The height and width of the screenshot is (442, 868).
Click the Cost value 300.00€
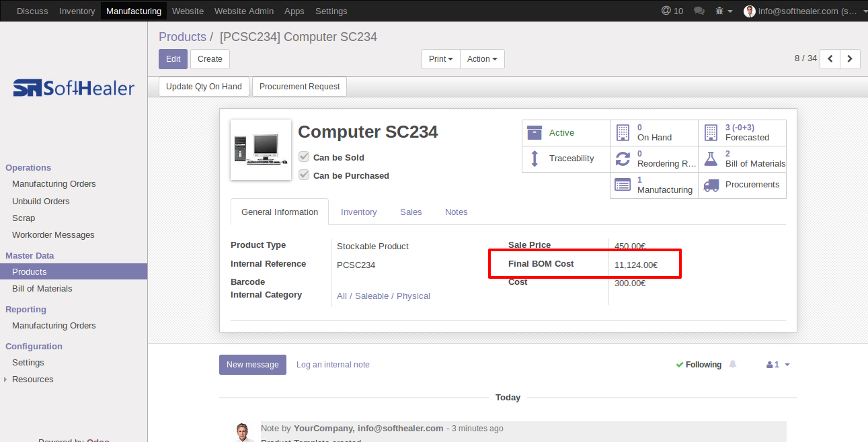630,283
